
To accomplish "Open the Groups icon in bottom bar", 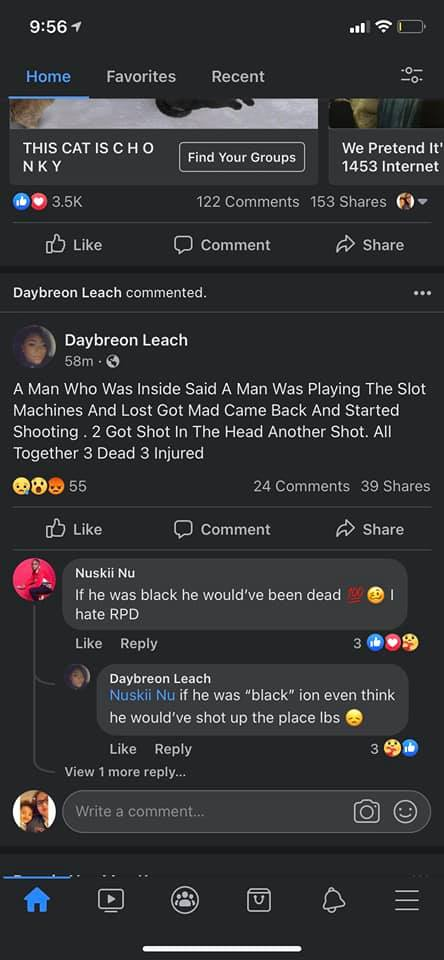I will point(184,899).
